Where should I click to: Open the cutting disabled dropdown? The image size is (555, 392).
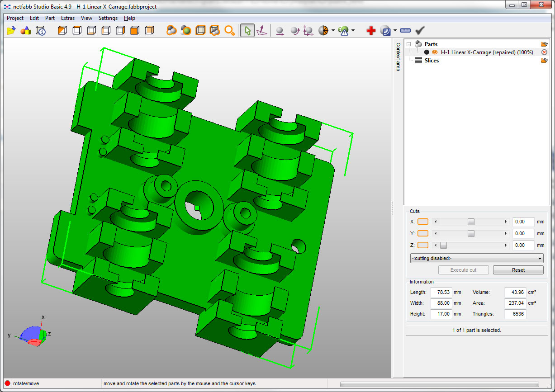[x=476, y=258]
